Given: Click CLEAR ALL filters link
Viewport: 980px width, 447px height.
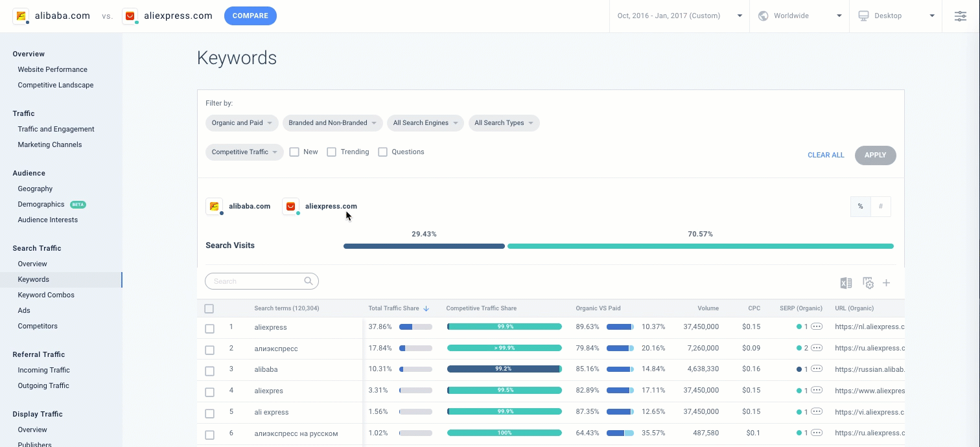Looking at the screenshot, I should point(826,155).
